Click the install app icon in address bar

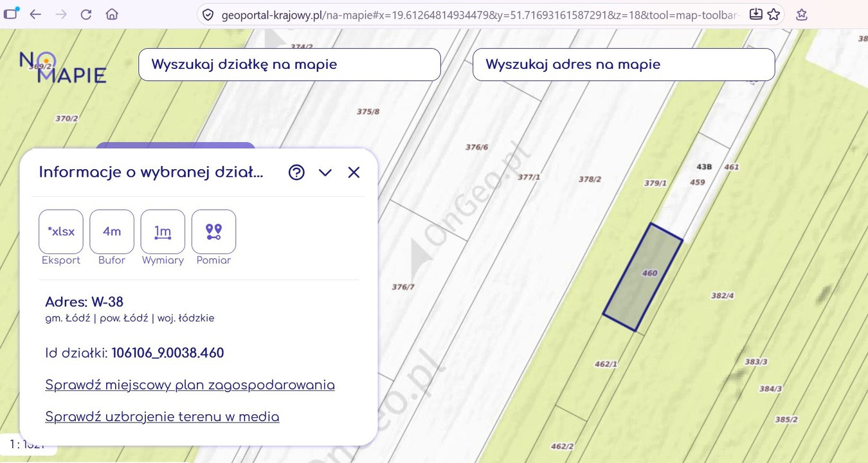click(x=756, y=14)
